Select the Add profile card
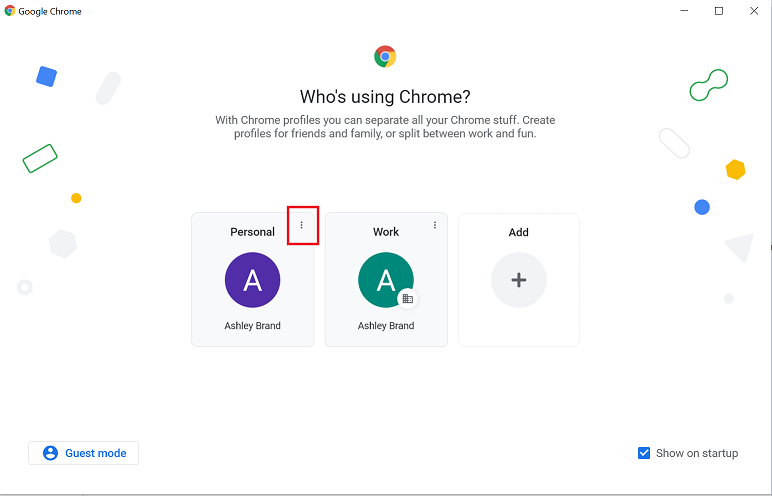772x496 pixels. click(518, 280)
